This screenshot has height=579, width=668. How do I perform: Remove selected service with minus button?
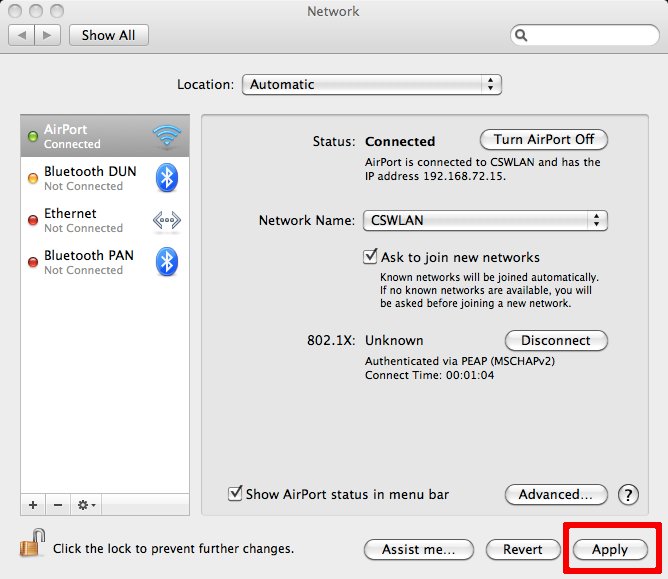click(58, 505)
